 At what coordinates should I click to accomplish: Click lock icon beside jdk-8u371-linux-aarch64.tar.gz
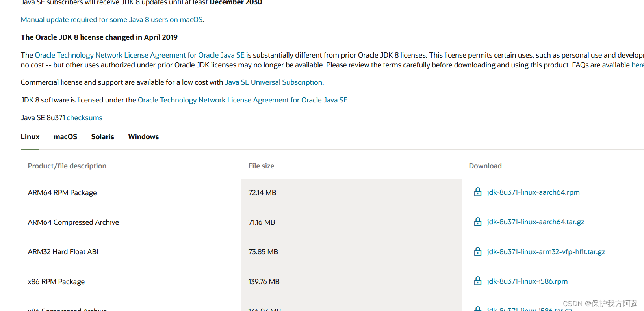pos(477,222)
